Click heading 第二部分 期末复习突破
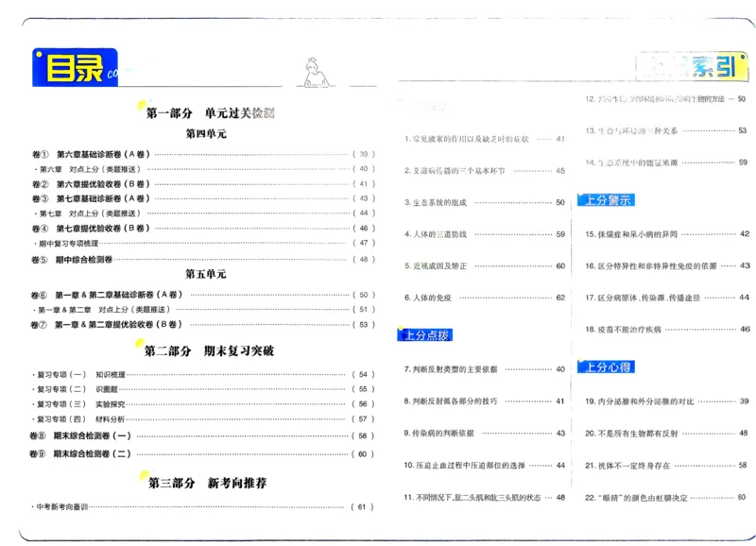Screen dimensions: 756x546 (209, 350)
